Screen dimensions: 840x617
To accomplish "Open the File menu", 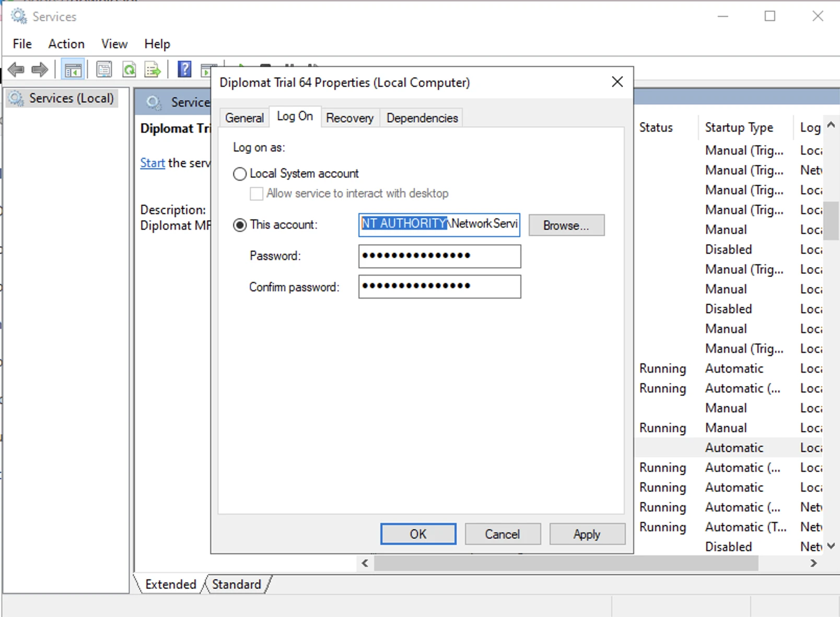I will (22, 44).
